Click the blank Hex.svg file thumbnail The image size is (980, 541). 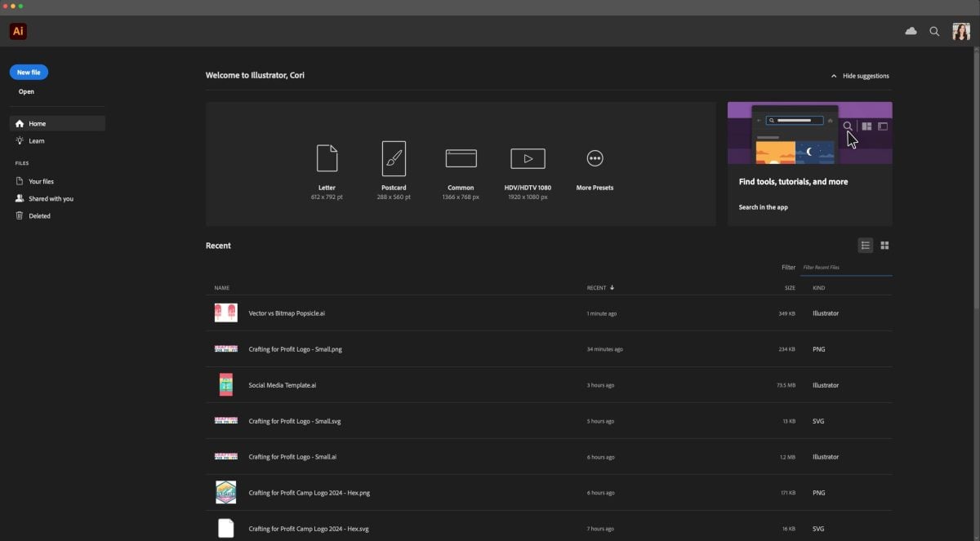[x=225, y=529]
